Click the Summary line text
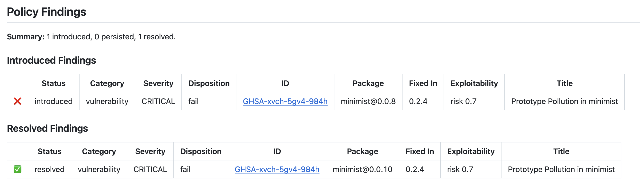The image size is (644, 192). tap(91, 37)
